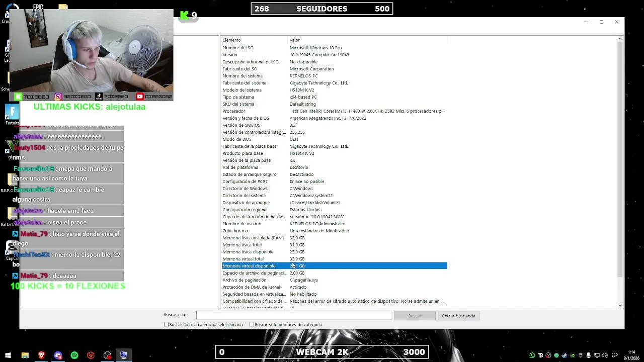Open File Explorer from the taskbar
Screen dimensions: 644x362
pos(25,355)
